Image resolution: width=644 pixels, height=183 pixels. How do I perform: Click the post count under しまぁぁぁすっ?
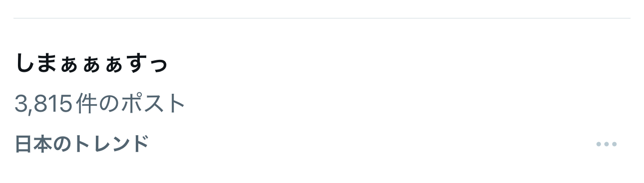tap(100, 104)
